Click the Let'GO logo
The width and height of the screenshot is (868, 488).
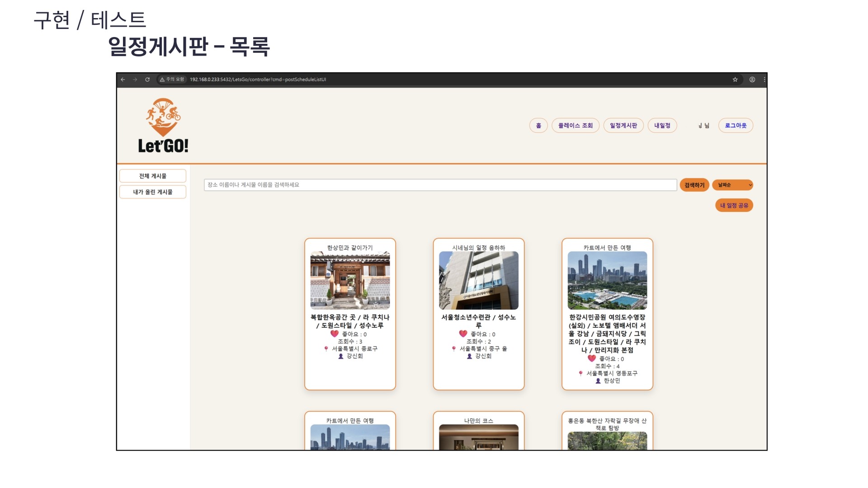pyautogui.click(x=163, y=125)
